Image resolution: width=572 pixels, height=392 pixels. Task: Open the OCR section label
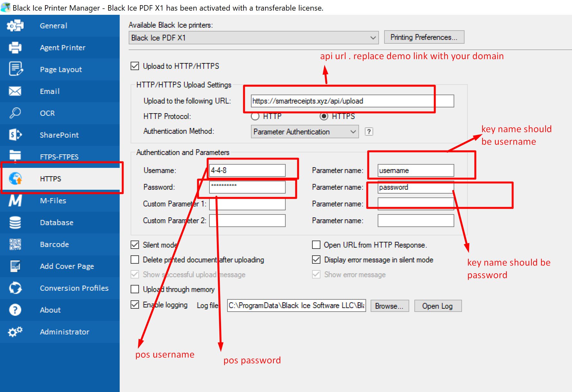pyautogui.click(x=47, y=113)
